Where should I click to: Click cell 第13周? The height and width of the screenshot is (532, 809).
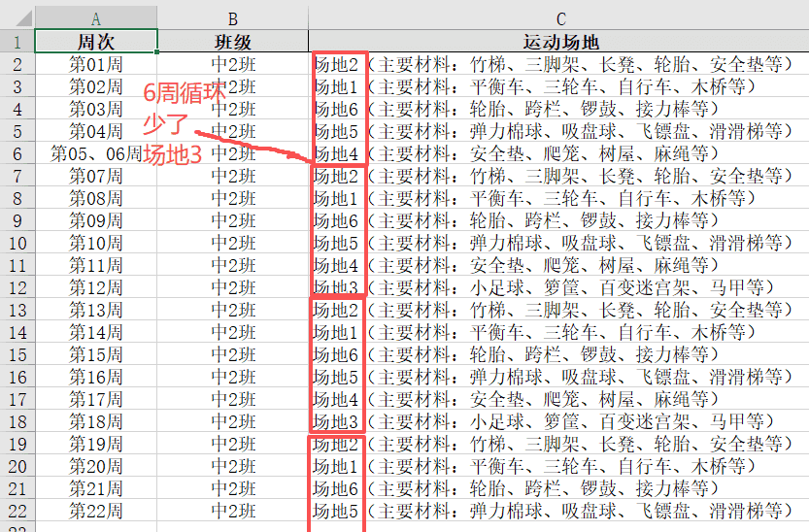tap(96, 310)
